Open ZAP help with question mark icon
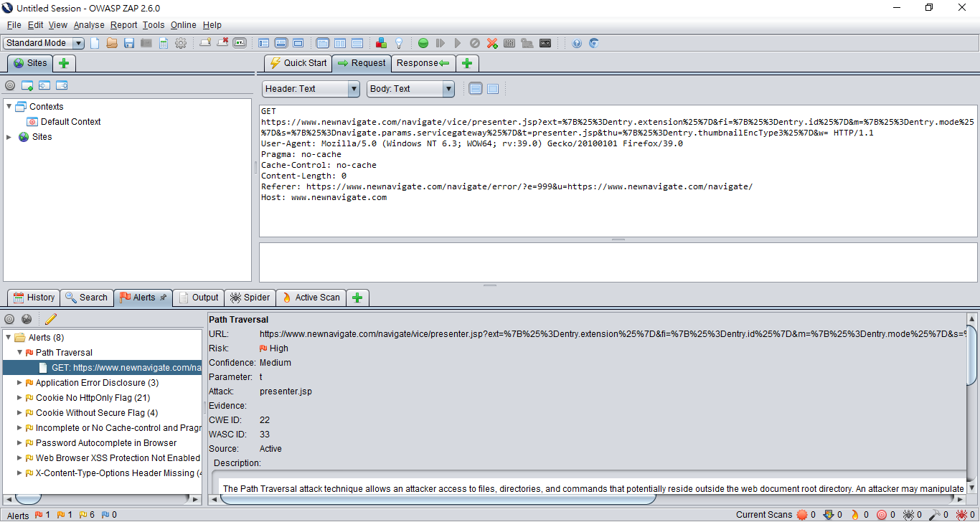Image resolution: width=980 pixels, height=522 pixels. click(x=577, y=43)
